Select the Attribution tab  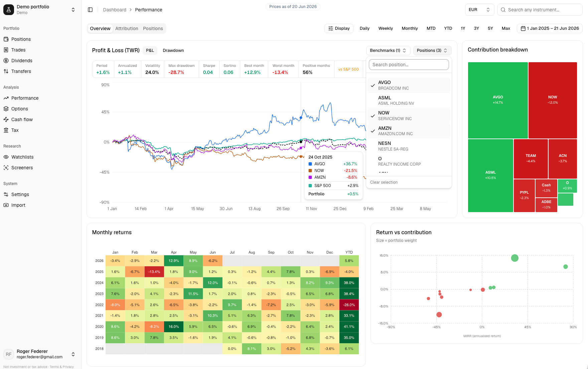pyautogui.click(x=127, y=28)
